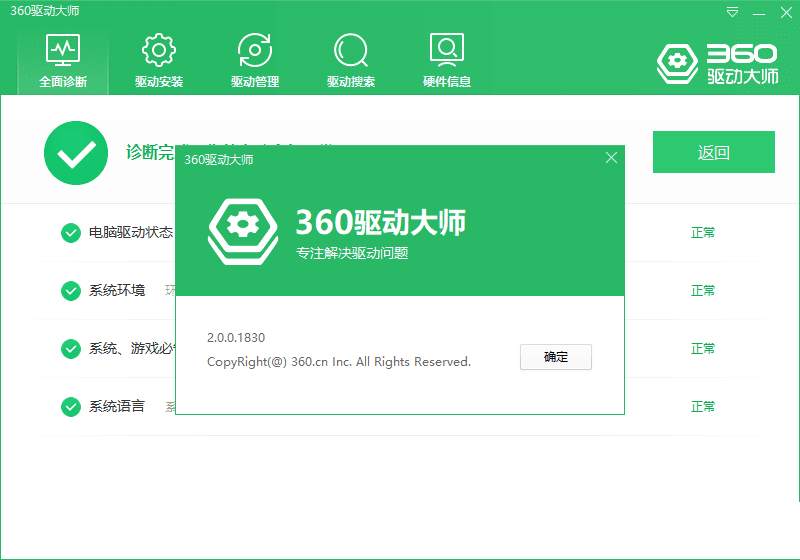Click the 专注解决驱动问题 slogan text

pos(352,252)
